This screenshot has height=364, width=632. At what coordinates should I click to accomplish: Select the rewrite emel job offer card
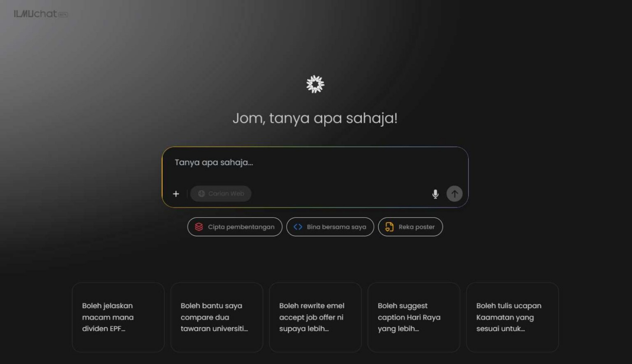(x=315, y=317)
